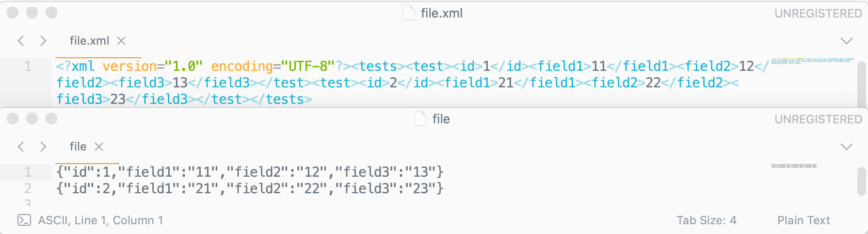Click ASCII, Line 1, Column 1 status text

point(100,220)
